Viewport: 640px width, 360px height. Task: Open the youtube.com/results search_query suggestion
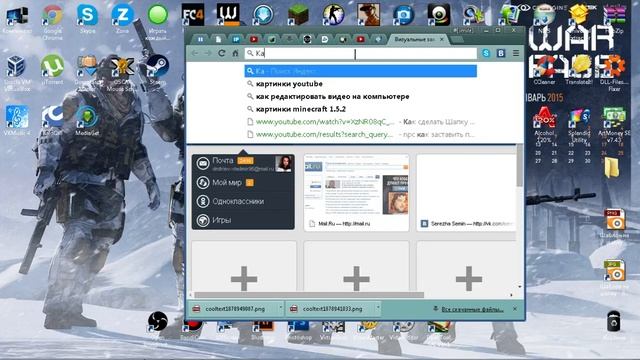click(x=361, y=134)
